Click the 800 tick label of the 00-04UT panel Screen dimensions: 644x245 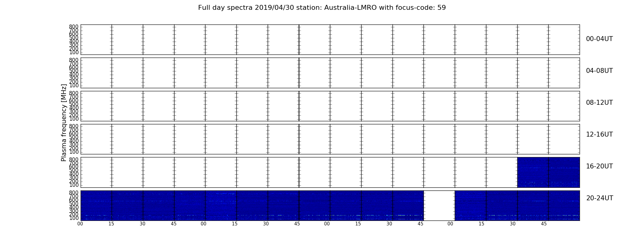74,27
